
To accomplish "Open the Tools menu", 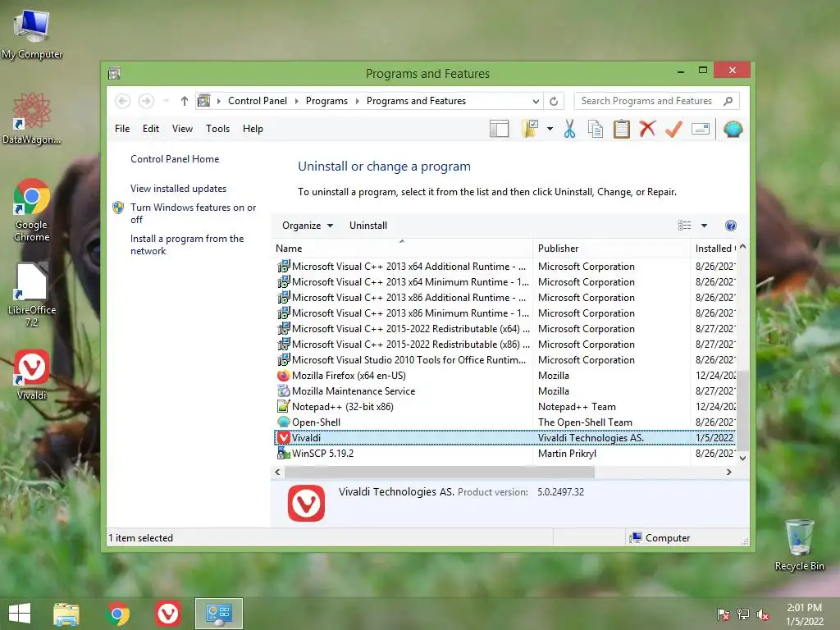I will (x=217, y=129).
